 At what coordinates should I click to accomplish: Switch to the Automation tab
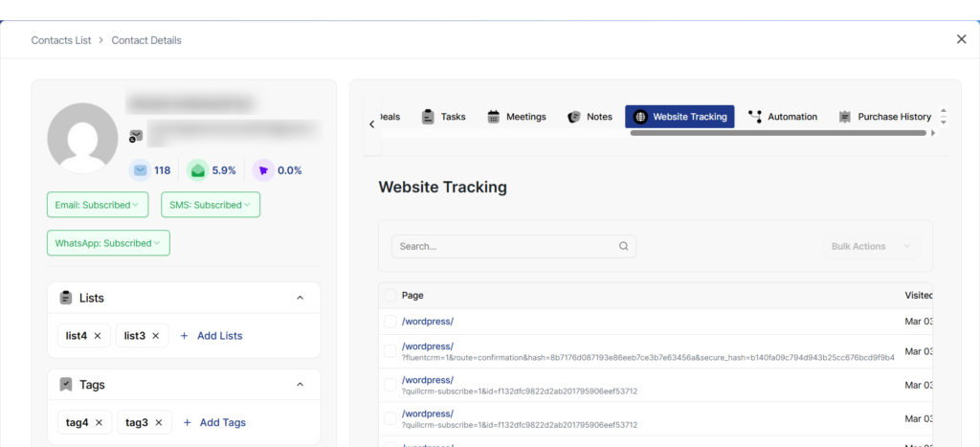click(x=782, y=117)
